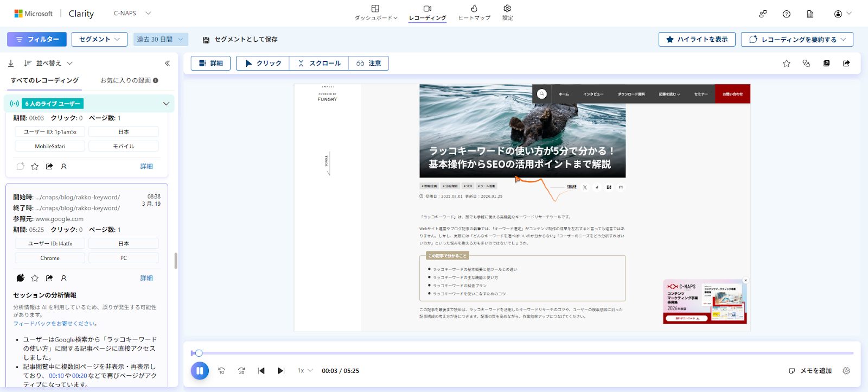Toggle the クリック click view
This screenshot has height=392, width=868.
pyautogui.click(x=263, y=64)
